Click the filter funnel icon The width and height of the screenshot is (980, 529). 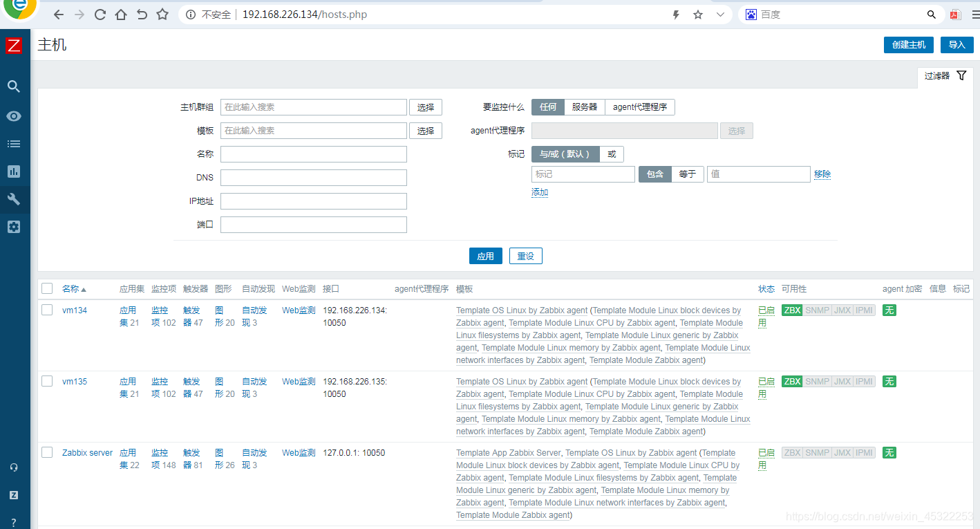(961, 75)
